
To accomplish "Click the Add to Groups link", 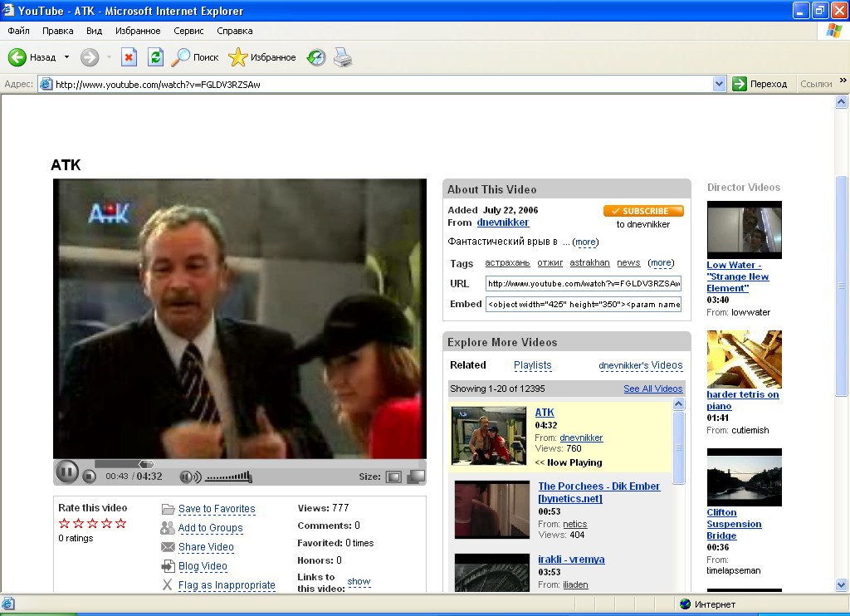I will pos(210,528).
